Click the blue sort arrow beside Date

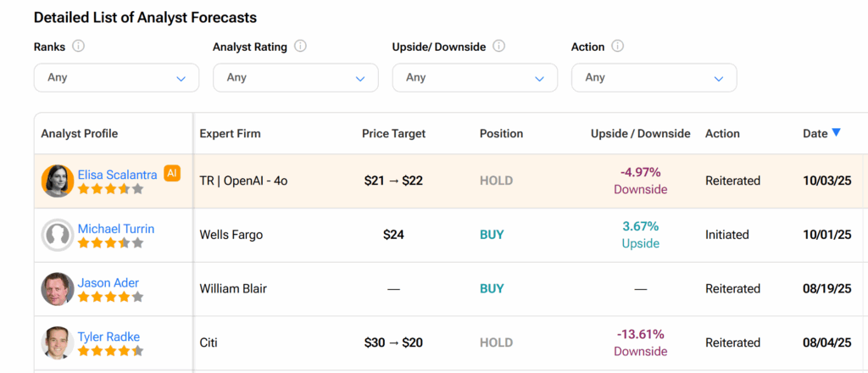[836, 132]
